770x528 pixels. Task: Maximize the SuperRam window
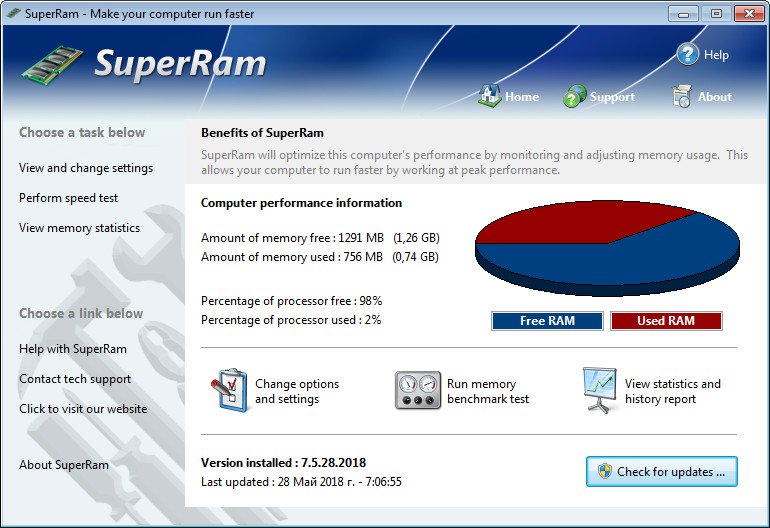tap(716, 13)
